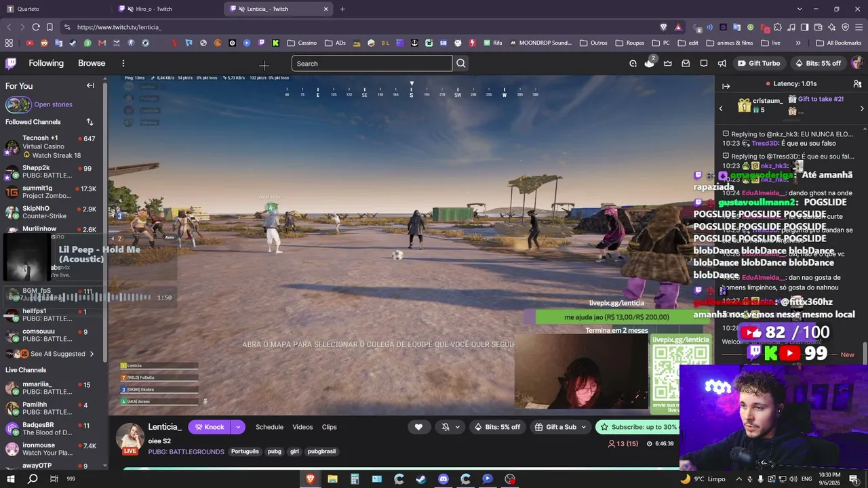Open the notifications megaphone icon
Viewport: 868px width, 488px height.
[722, 63]
